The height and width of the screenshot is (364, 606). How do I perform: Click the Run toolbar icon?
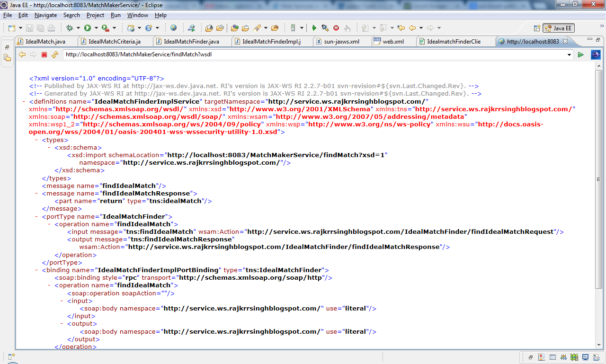coord(88,28)
